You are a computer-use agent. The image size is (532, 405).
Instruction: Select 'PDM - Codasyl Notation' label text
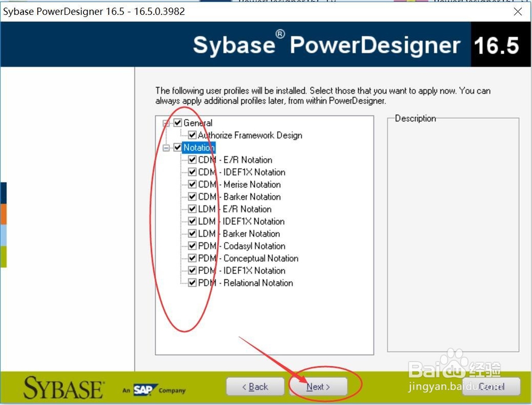[x=242, y=246]
